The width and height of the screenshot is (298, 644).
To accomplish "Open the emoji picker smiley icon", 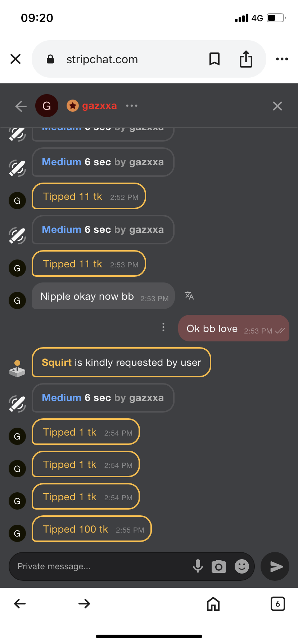I will (242, 566).
